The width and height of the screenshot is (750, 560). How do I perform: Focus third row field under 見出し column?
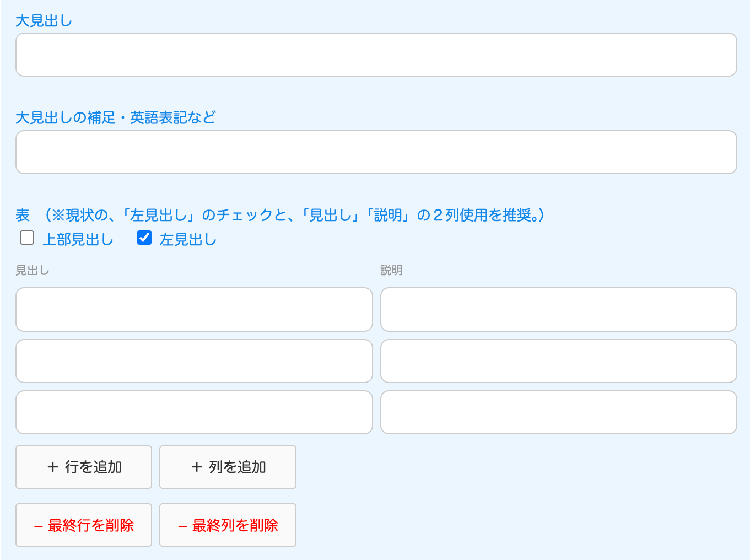pyautogui.click(x=194, y=412)
